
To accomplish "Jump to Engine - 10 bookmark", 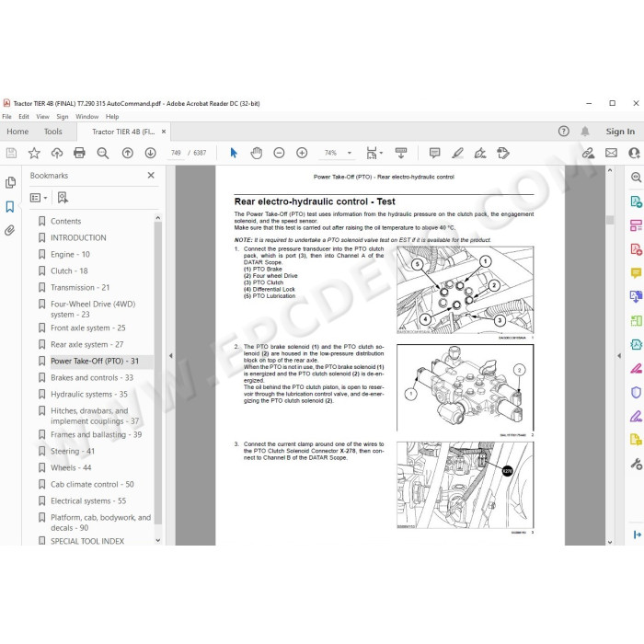I will 70,254.
